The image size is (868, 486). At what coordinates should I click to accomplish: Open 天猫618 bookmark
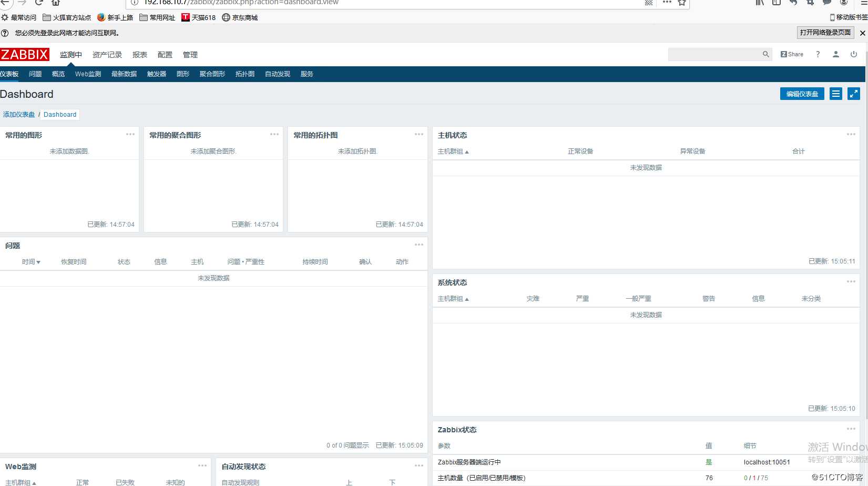(199, 17)
